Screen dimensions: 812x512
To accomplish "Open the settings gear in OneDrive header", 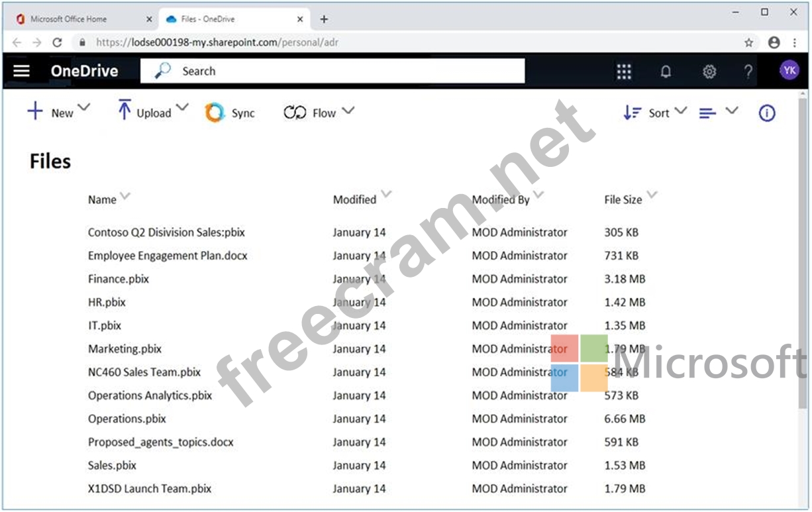I will point(709,72).
